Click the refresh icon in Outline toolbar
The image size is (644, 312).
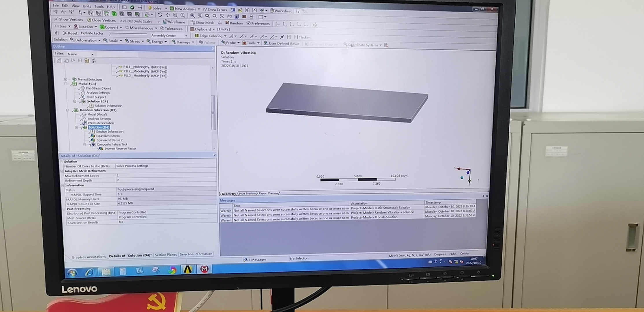59,60
